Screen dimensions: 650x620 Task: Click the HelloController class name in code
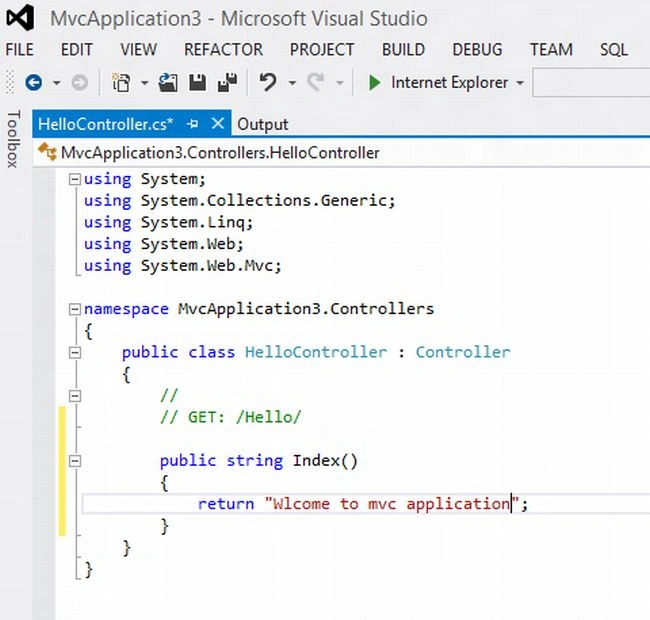315,352
